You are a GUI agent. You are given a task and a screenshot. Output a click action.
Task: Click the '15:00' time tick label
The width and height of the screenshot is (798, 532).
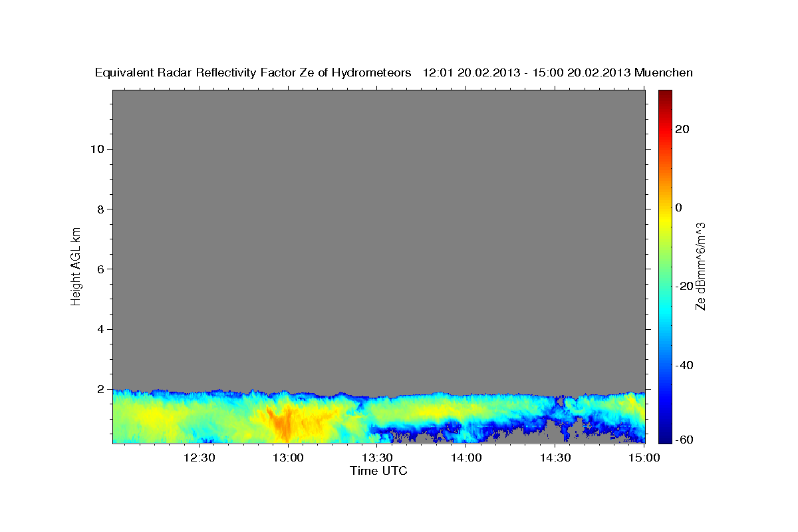(644, 458)
